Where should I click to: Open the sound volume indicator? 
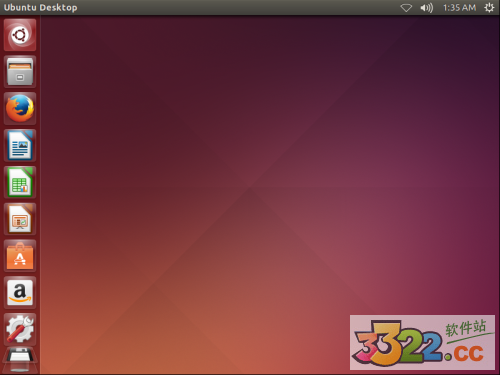click(426, 8)
